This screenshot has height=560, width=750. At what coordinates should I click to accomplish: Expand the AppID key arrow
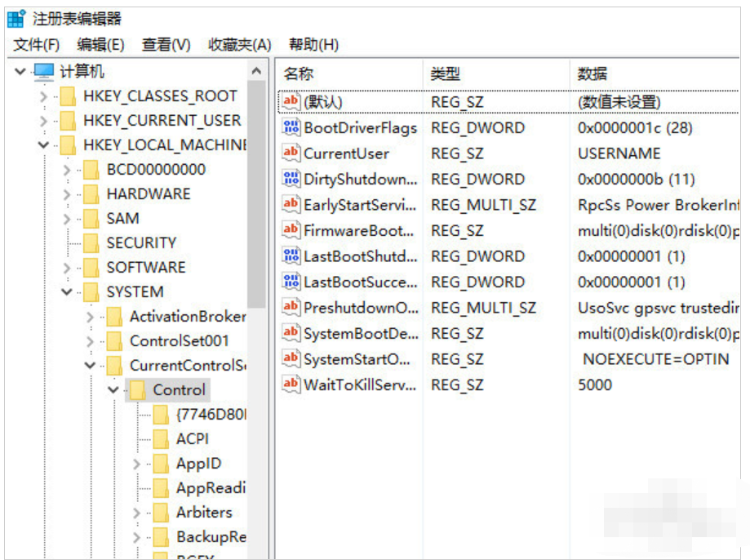tap(136, 464)
